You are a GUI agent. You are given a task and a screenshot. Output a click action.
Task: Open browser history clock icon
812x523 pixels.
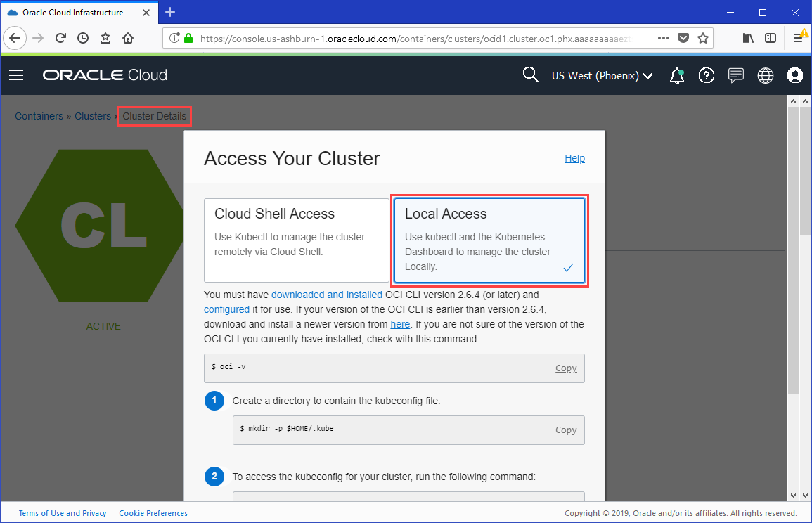point(83,39)
